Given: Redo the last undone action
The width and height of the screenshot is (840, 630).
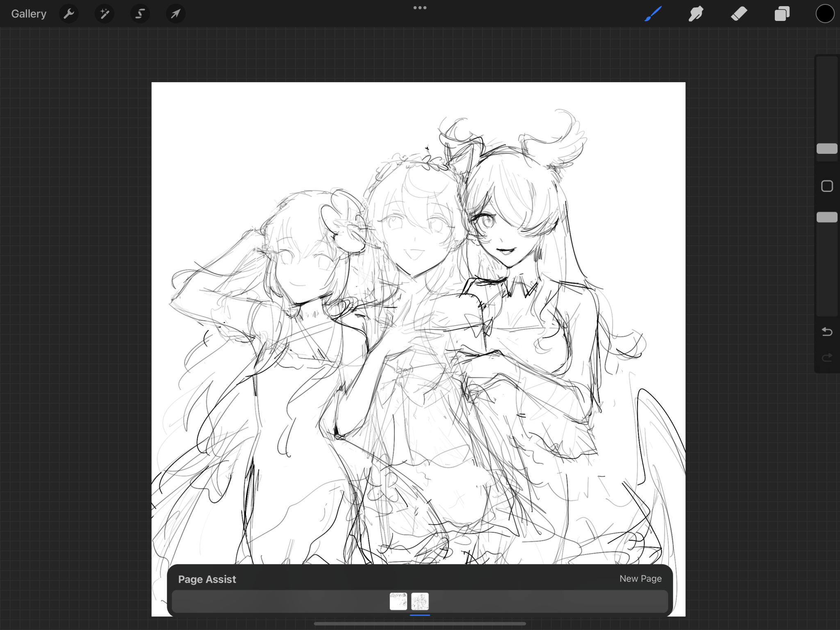Looking at the screenshot, I should click(x=827, y=358).
